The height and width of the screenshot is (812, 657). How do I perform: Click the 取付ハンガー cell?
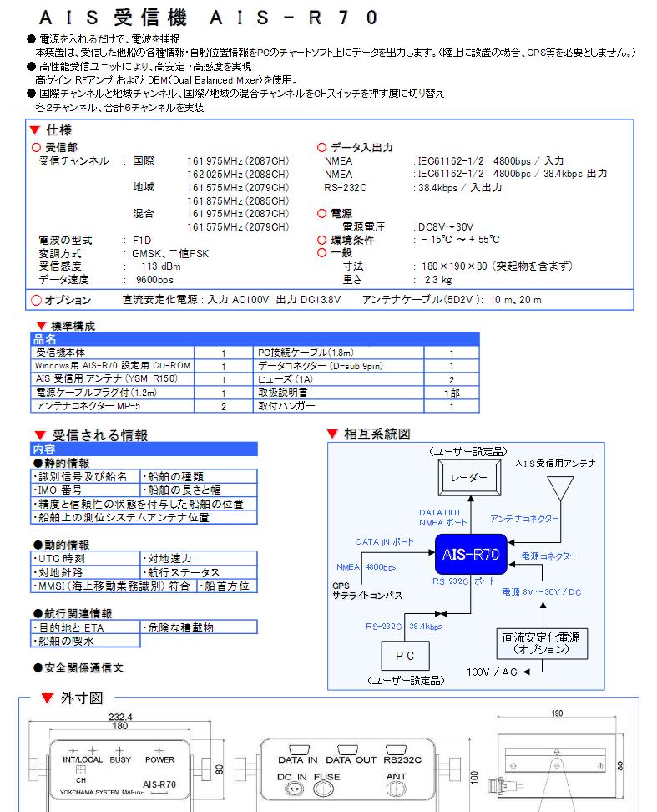339,406
